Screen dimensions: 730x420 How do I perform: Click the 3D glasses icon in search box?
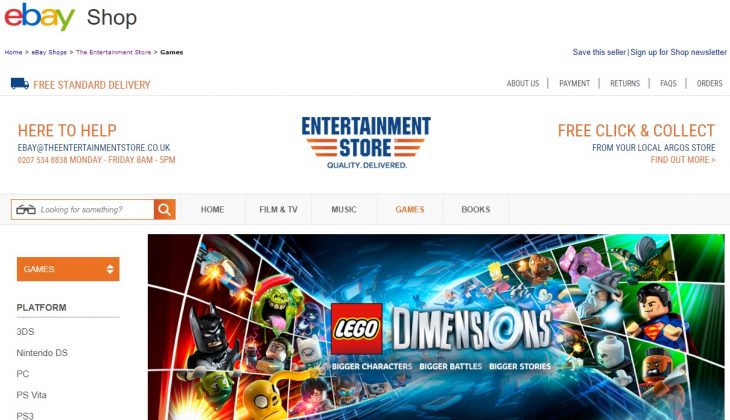pyautogui.click(x=26, y=210)
